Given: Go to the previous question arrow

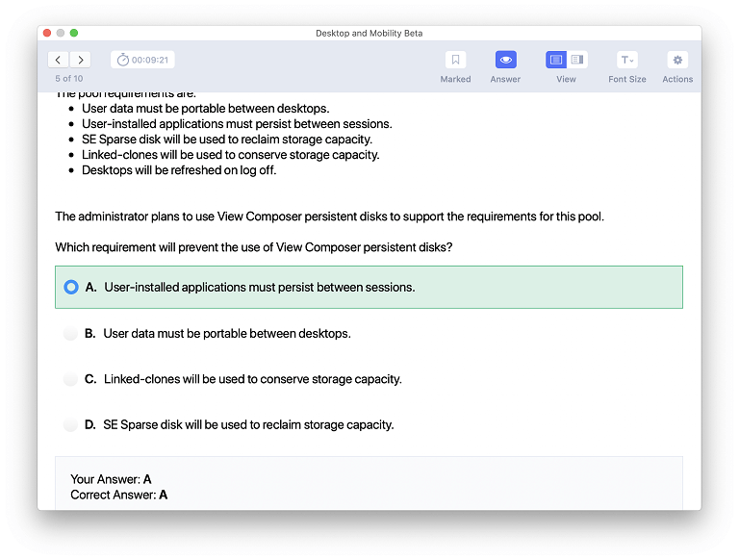Looking at the screenshot, I should 58,60.
